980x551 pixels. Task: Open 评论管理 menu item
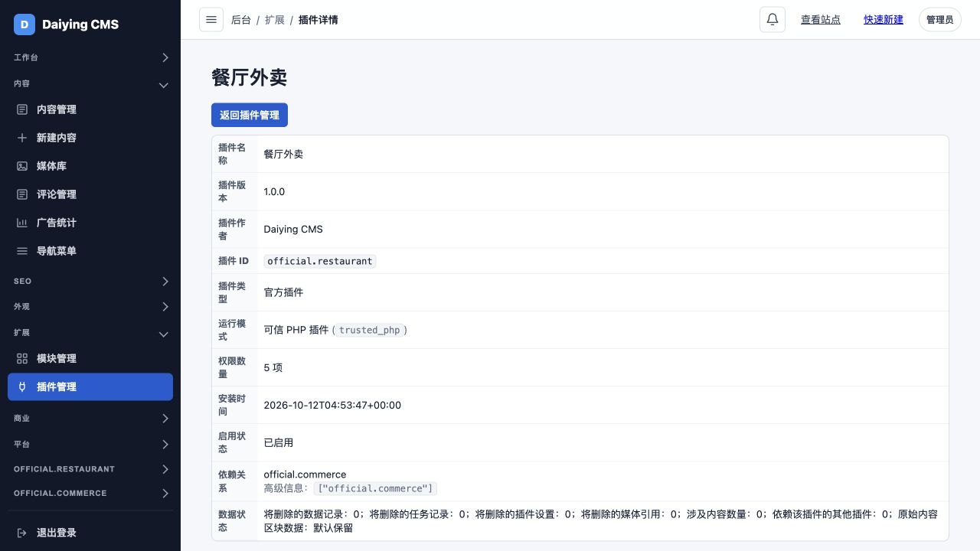point(90,194)
